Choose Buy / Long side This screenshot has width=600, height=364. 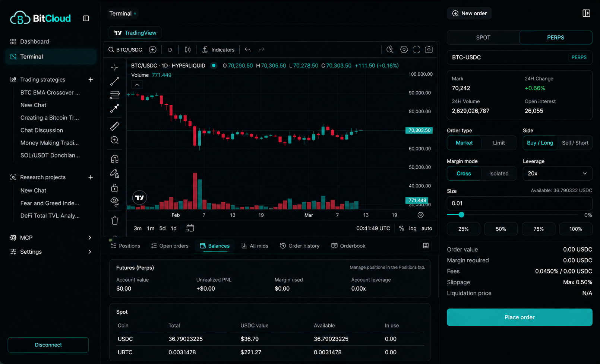coord(540,143)
